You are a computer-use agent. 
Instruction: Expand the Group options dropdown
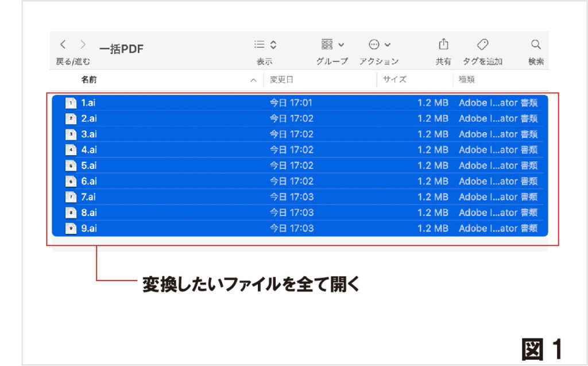pyautogui.click(x=332, y=44)
